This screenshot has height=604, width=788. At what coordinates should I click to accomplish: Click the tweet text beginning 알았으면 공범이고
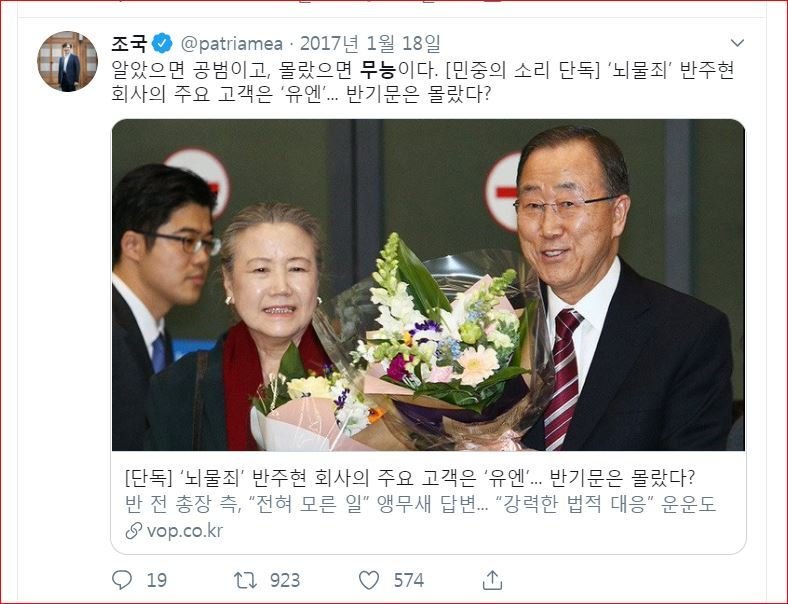pos(423,82)
